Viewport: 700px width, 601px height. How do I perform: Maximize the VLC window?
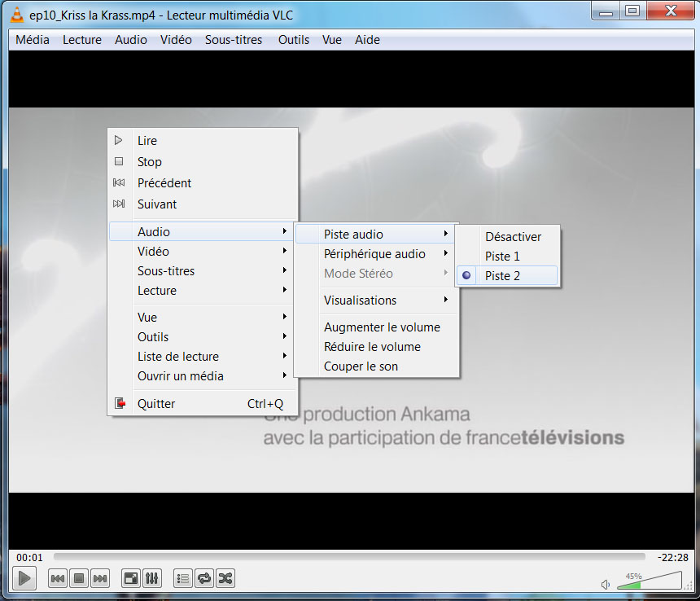click(x=632, y=11)
